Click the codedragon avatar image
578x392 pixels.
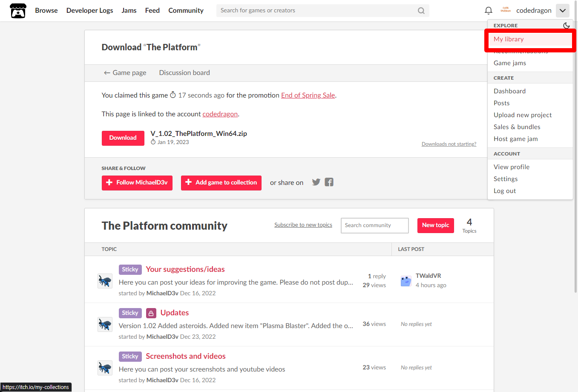coord(506,10)
